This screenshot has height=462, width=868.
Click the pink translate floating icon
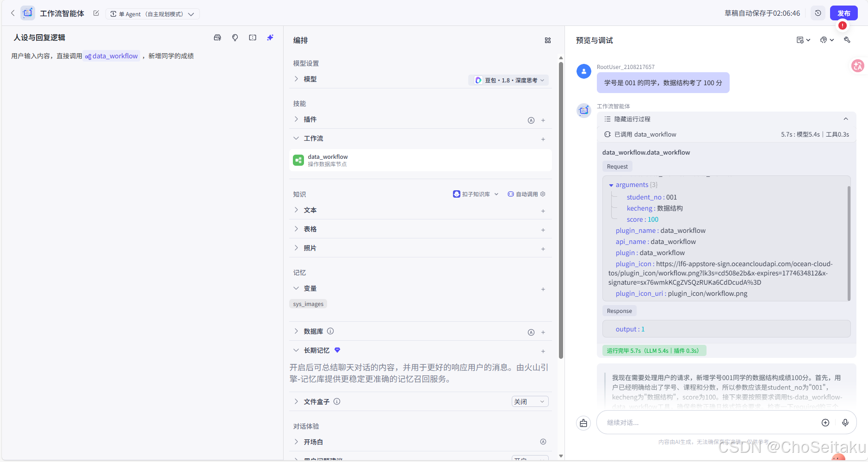click(858, 66)
